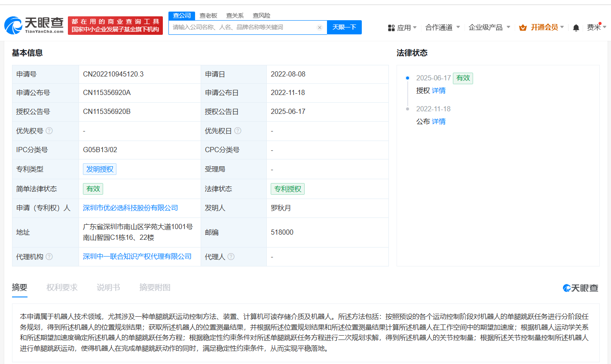Open the 说明书 tab

click(x=108, y=288)
